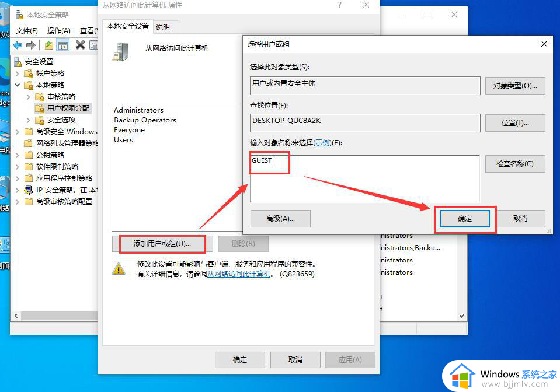
Task: Open 高级(A)... in select user dialog
Action: coord(280,219)
